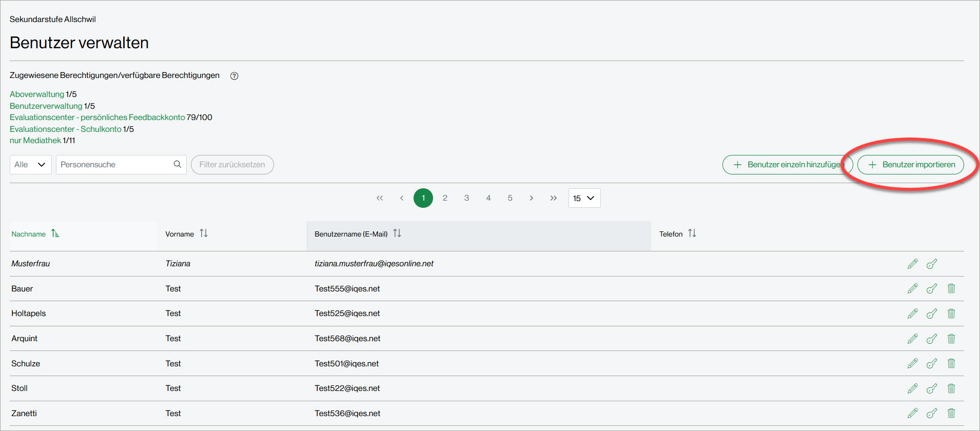The image size is (980, 431).
Task: Jump to the last page with double arrow
Action: [x=553, y=198]
